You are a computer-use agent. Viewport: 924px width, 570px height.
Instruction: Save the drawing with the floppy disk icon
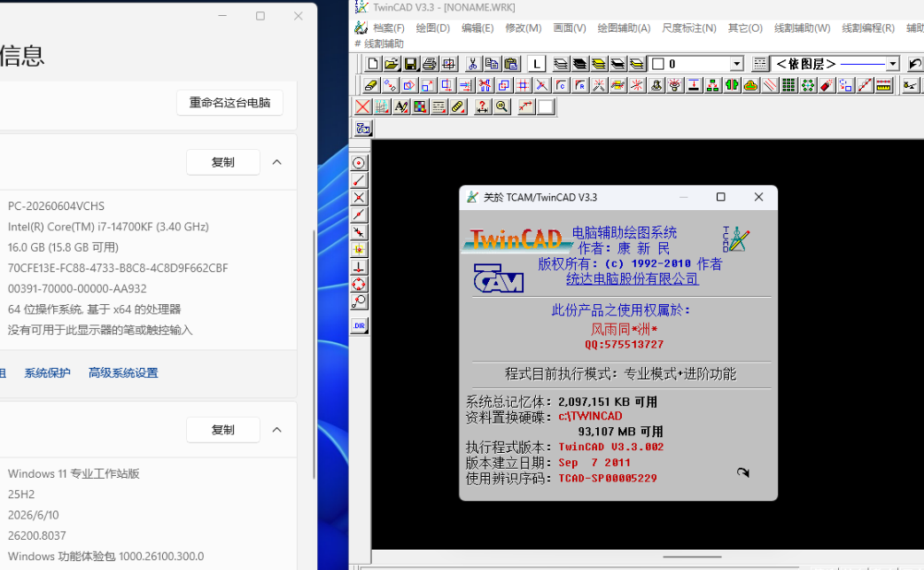pos(411,64)
